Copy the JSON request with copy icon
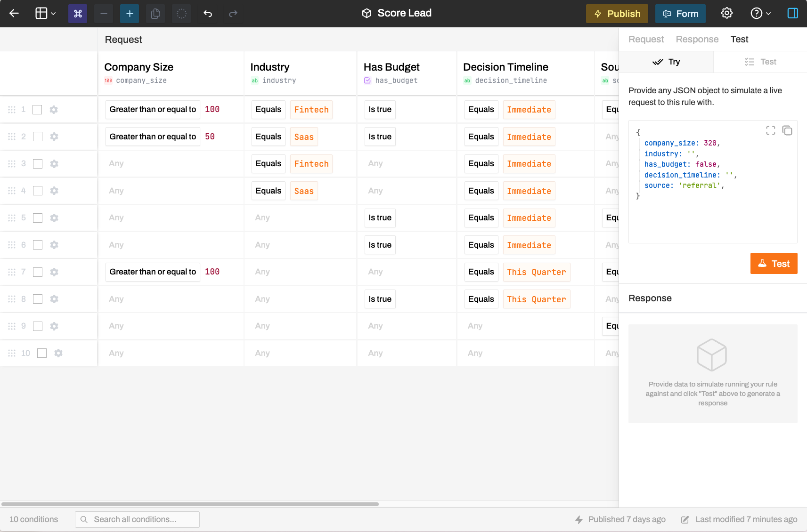Screen dimensions: 807x532 (787, 130)
